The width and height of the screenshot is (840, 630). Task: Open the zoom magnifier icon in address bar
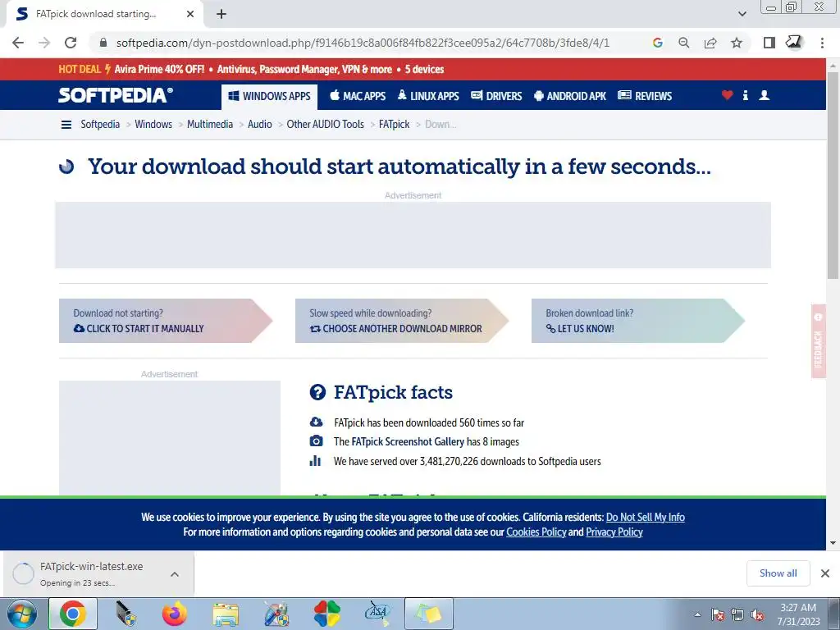pos(684,43)
